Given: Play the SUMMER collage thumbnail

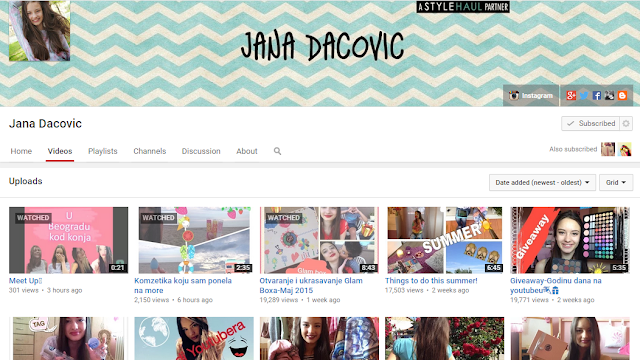Looking at the screenshot, I should [444, 240].
